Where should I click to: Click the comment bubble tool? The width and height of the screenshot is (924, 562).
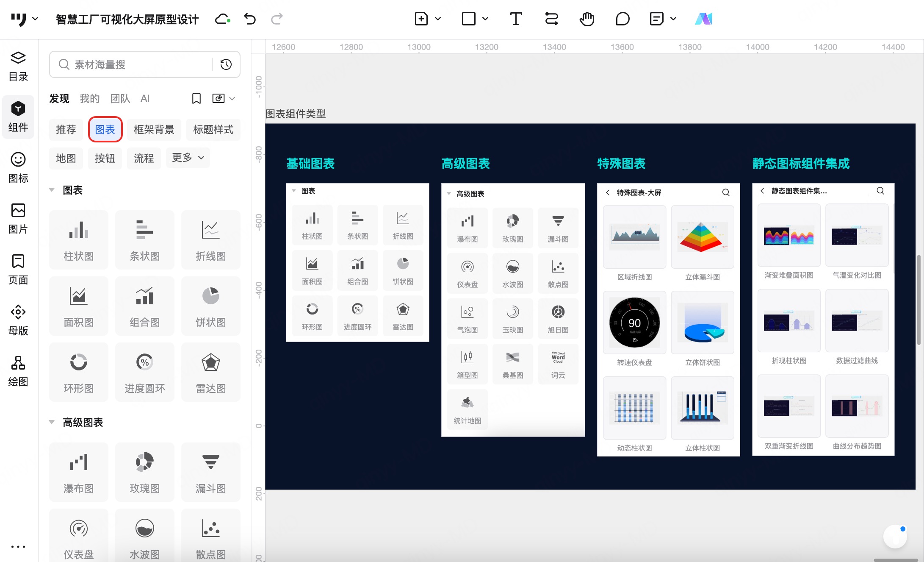[622, 19]
